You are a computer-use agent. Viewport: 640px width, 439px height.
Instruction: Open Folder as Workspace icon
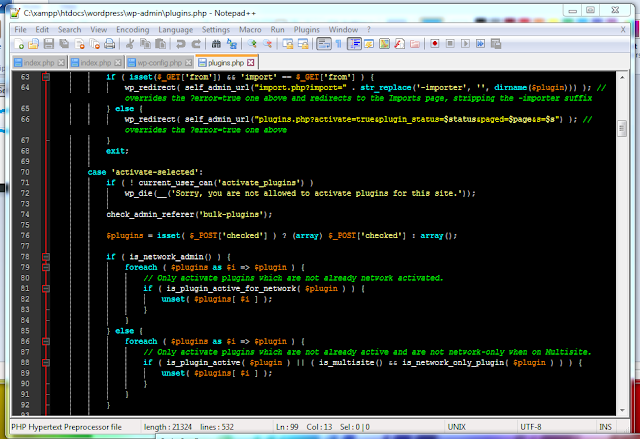[x=415, y=44]
